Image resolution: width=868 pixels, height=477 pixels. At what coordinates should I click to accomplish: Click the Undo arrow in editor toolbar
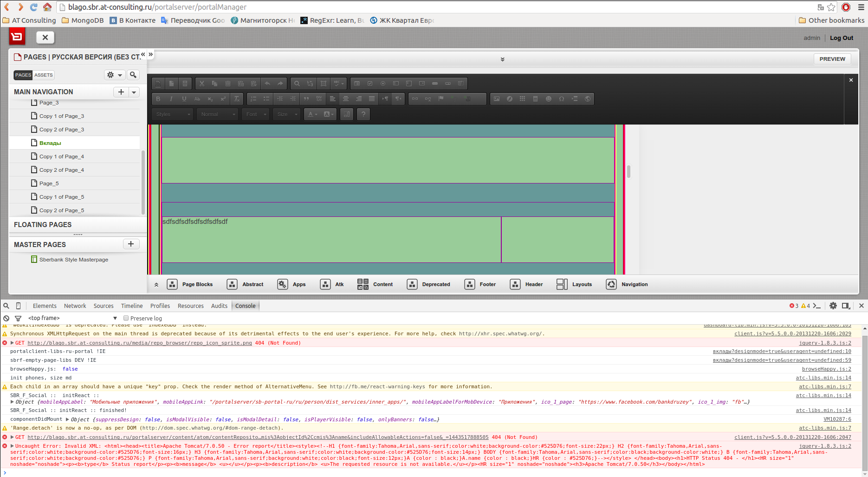pyautogui.click(x=267, y=84)
